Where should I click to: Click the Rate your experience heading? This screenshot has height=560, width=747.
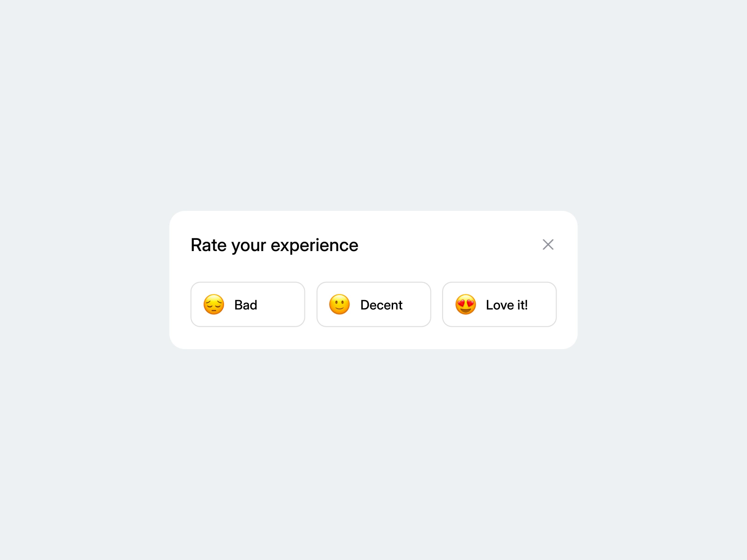[274, 245]
